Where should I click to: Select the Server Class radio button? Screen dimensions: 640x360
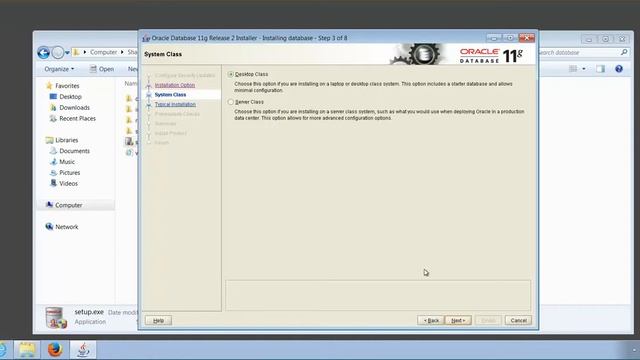(231, 102)
